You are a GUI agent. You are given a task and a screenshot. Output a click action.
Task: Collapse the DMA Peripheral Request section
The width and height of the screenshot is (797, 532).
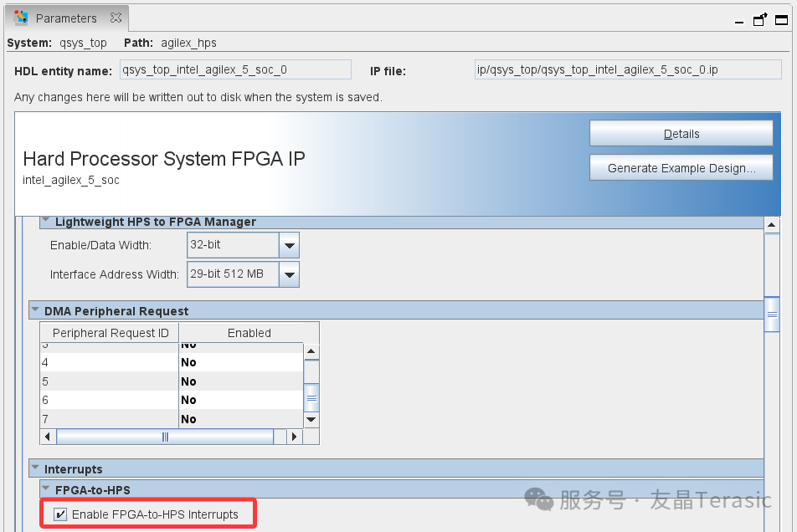point(35,309)
